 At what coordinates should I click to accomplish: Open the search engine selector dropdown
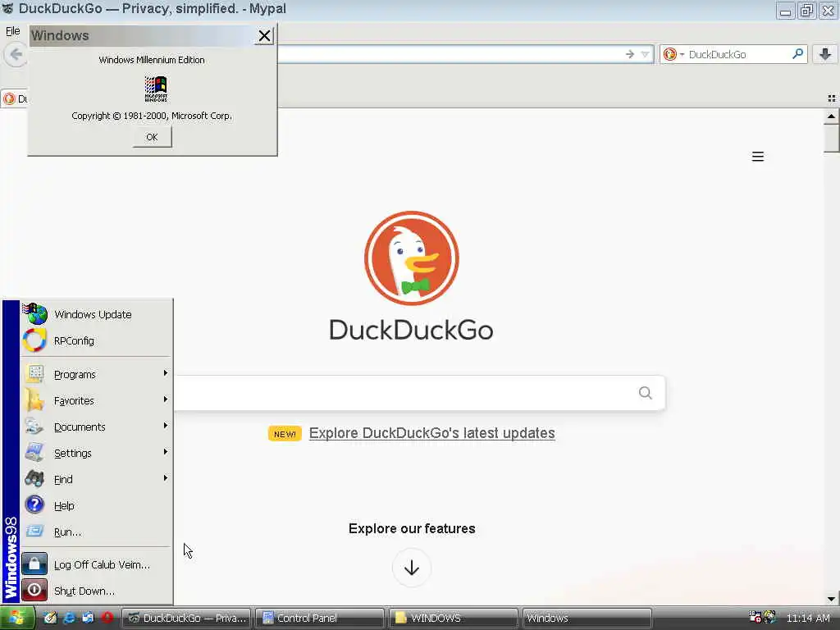(673, 54)
